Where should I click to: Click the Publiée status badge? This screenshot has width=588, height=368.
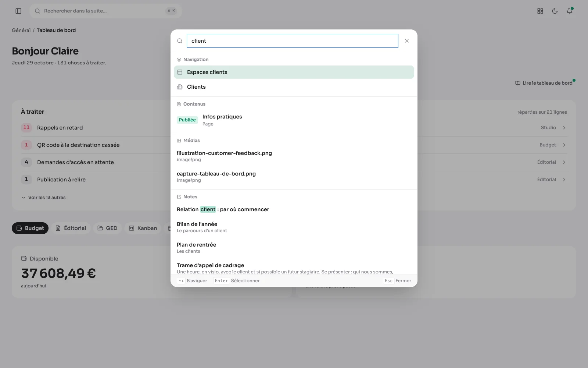[187, 120]
